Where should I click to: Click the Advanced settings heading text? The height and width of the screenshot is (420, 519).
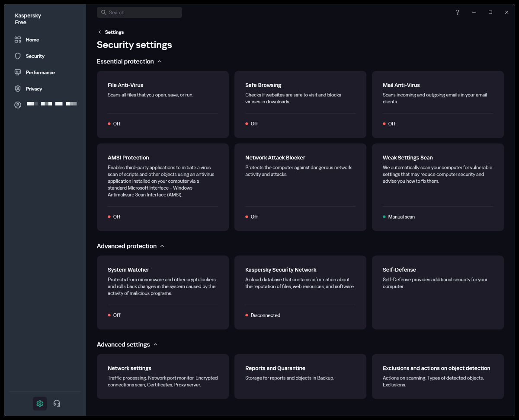tap(123, 345)
